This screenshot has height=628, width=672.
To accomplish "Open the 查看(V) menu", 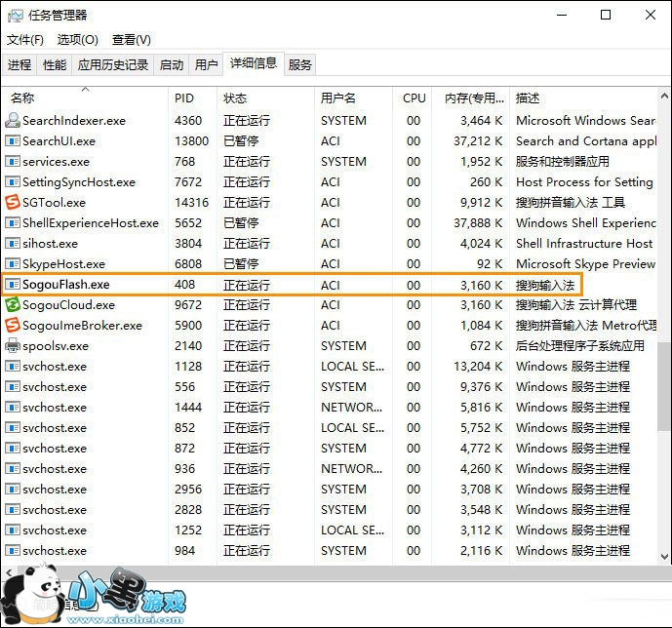I will click(131, 40).
